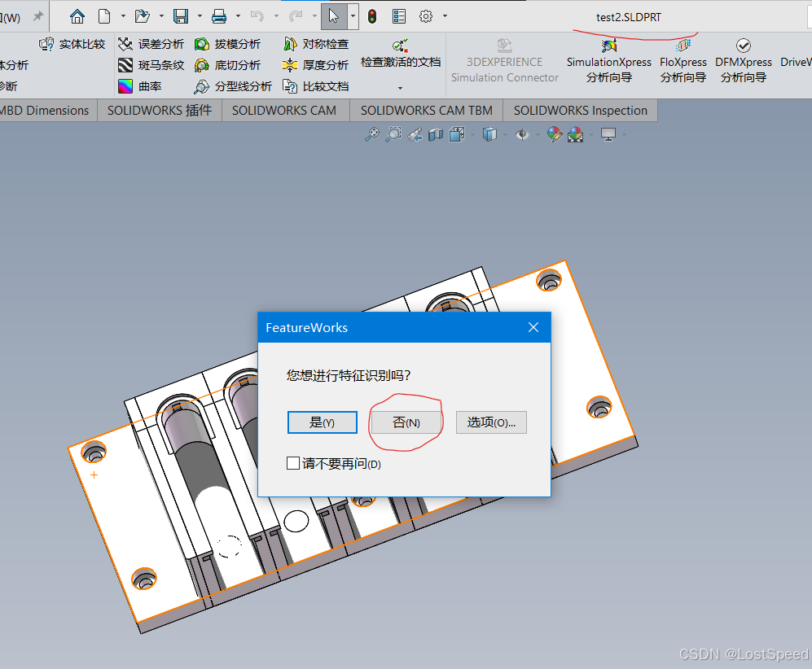This screenshot has width=812, height=669.
Task: Click Apply Scene icon in view toolbar
Action: (x=575, y=134)
